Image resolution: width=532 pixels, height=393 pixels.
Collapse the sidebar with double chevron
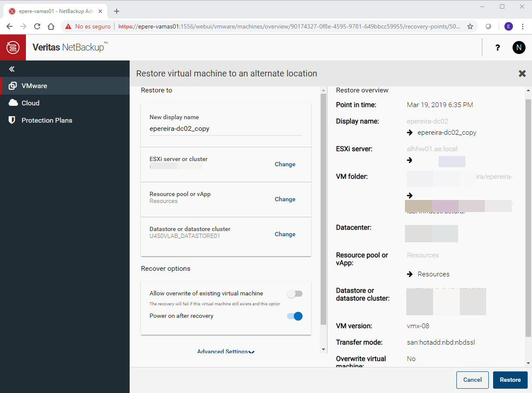click(x=12, y=69)
